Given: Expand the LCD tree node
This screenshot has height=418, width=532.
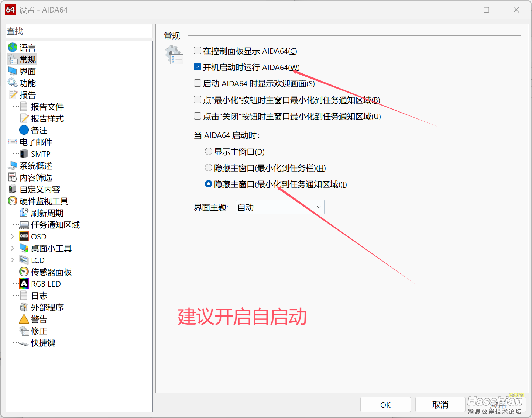Looking at the screenshot, I should coord(12,260).
